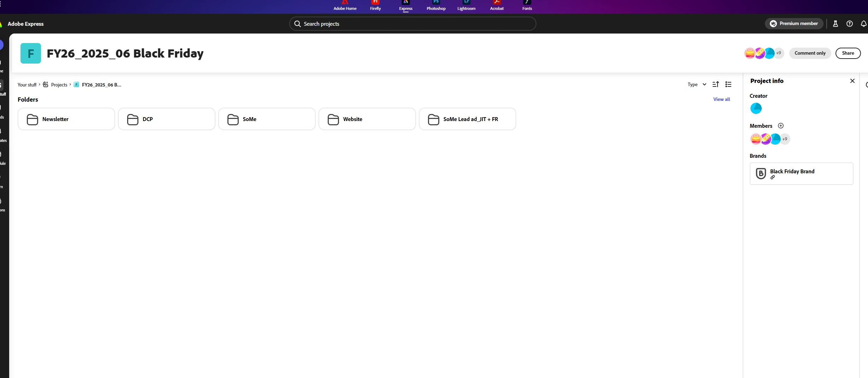Image resolution: width=868 pixels, height=378 pixels.
Task: Open the help question mark icon
Action: pyautogui.click(x=849, y=24)
